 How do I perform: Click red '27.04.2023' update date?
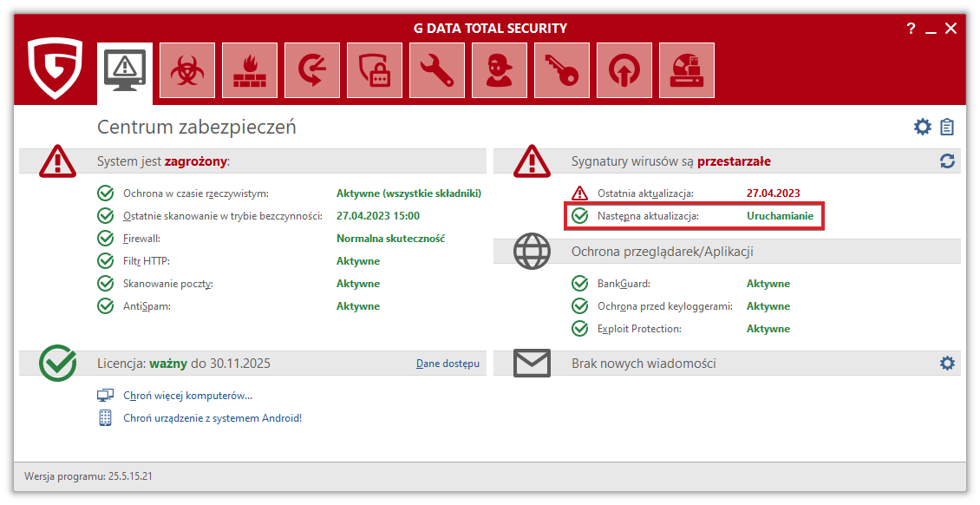773,193
